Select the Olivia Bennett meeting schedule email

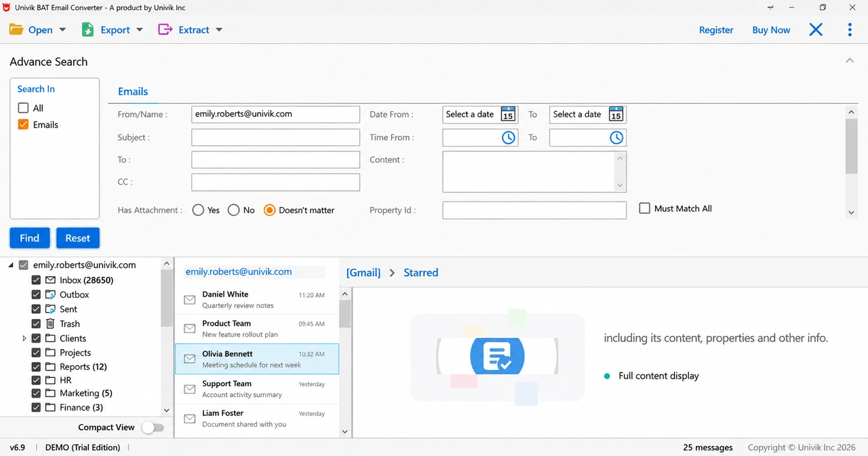[x=257, y=359]
